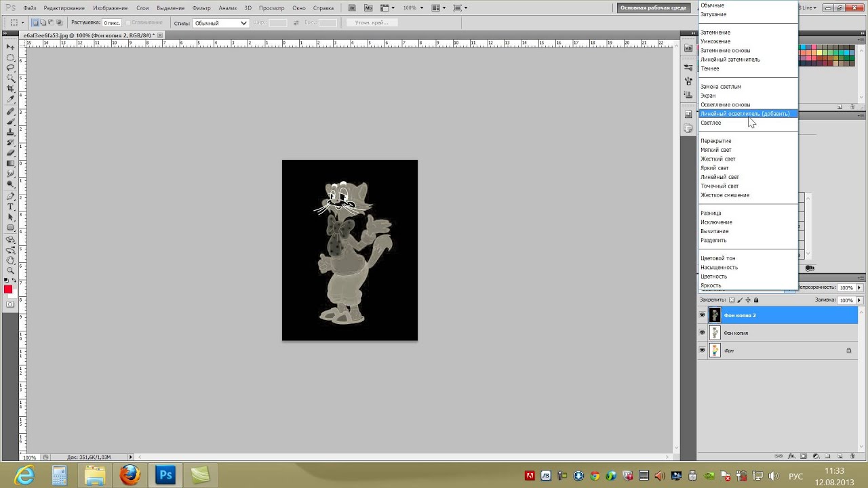
Task: Select the Hand tool
Action: pos(11,262)
